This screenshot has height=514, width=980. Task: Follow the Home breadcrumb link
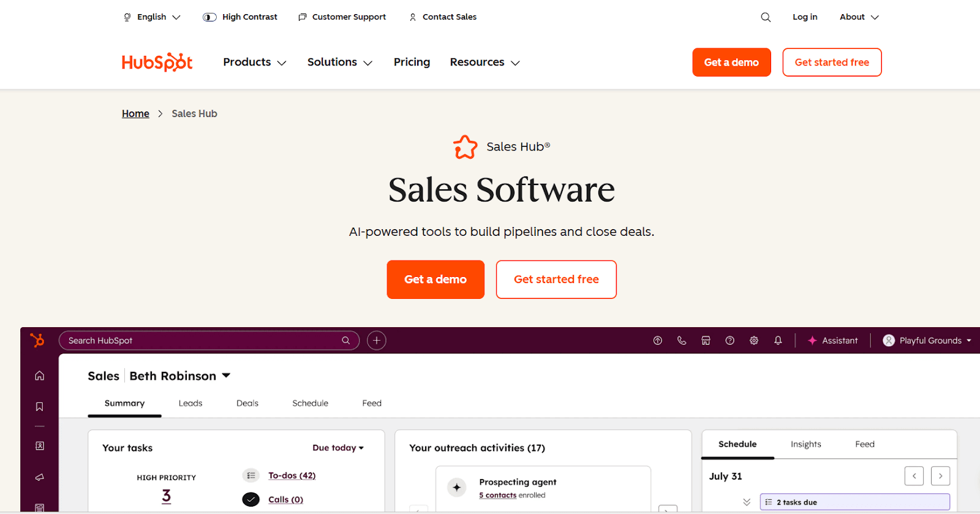[135, 113]
